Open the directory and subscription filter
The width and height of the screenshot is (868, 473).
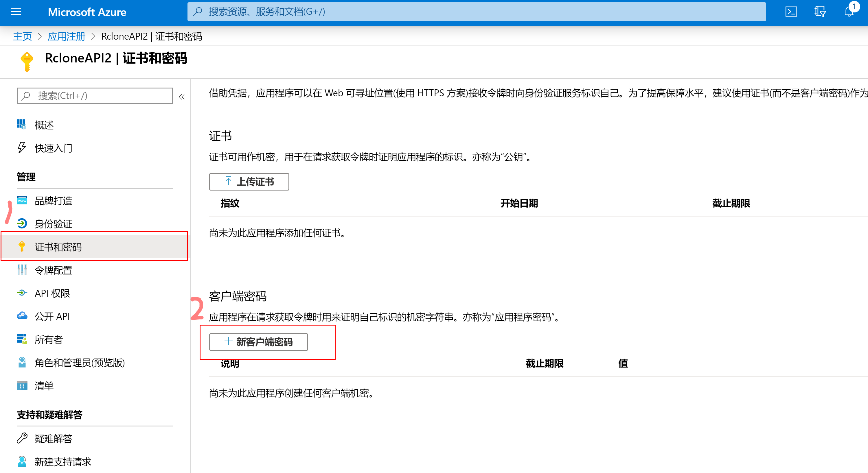tap(820, 12)
